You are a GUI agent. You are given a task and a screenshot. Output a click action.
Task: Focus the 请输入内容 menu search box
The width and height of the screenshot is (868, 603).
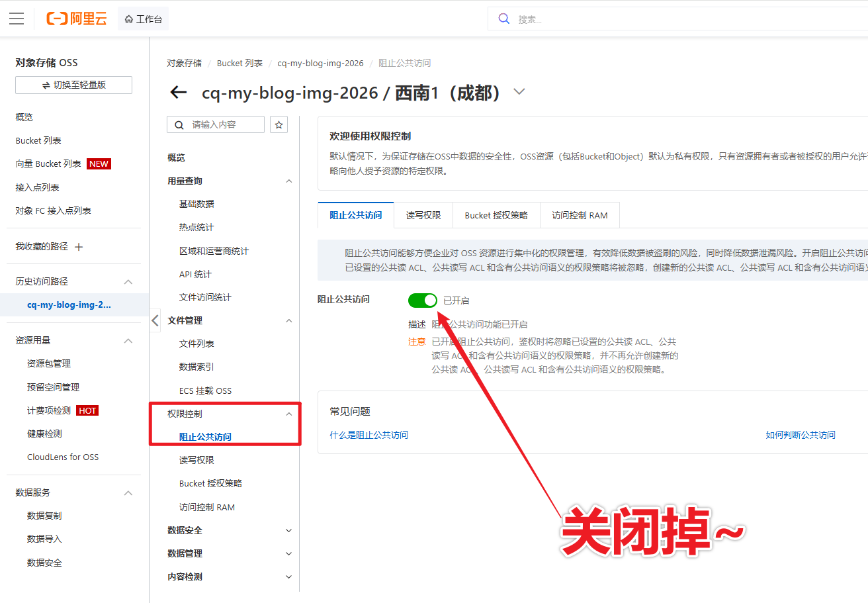[x=216, y=124]
